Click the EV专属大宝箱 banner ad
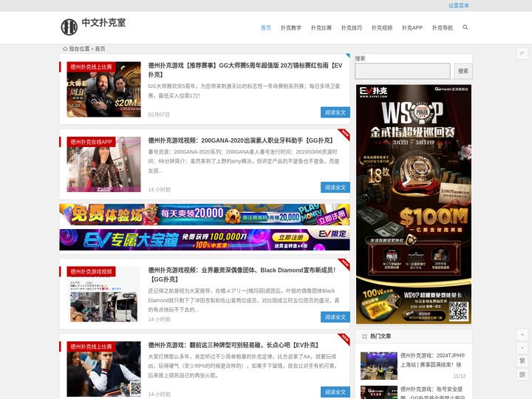 point(205,240)
